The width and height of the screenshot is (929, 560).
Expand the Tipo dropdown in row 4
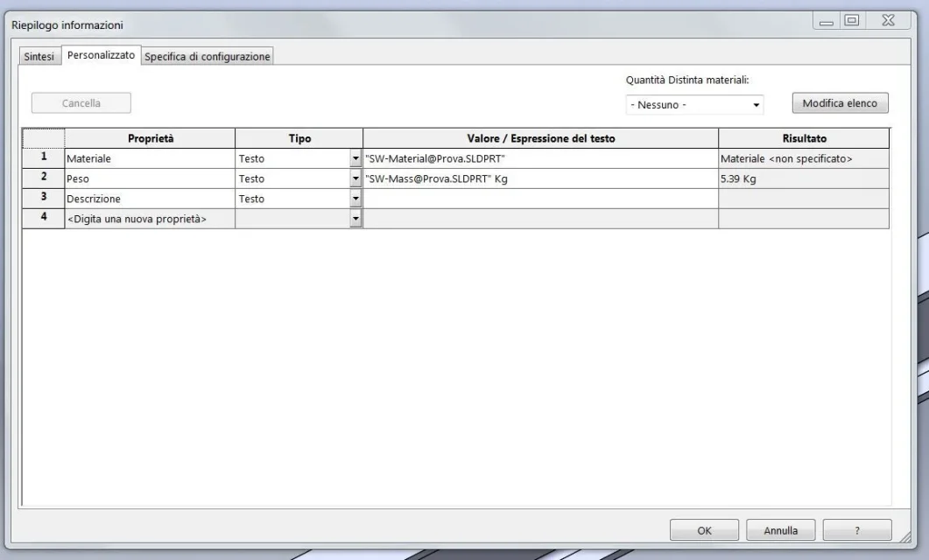click(x=355, y=219)
